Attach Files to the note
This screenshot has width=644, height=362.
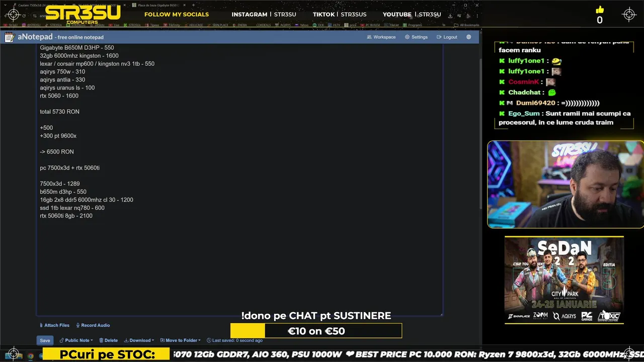click(54, 325)
